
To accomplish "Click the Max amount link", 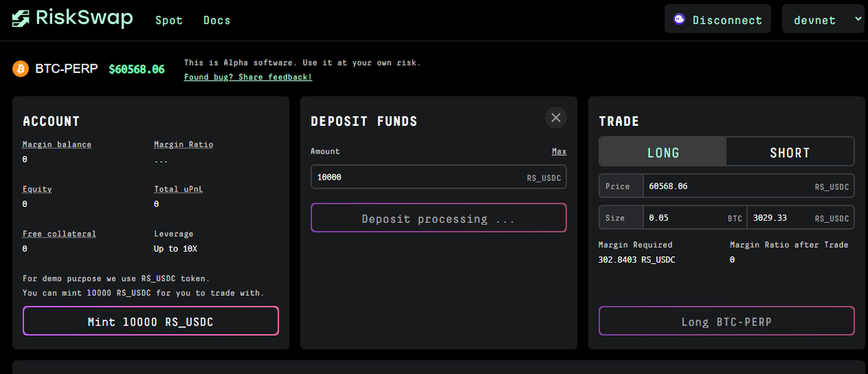I will coord(559,151).
